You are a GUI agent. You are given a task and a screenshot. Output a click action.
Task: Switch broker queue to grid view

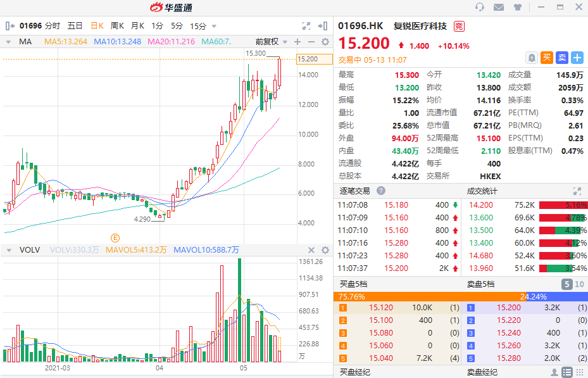(579, 372)
